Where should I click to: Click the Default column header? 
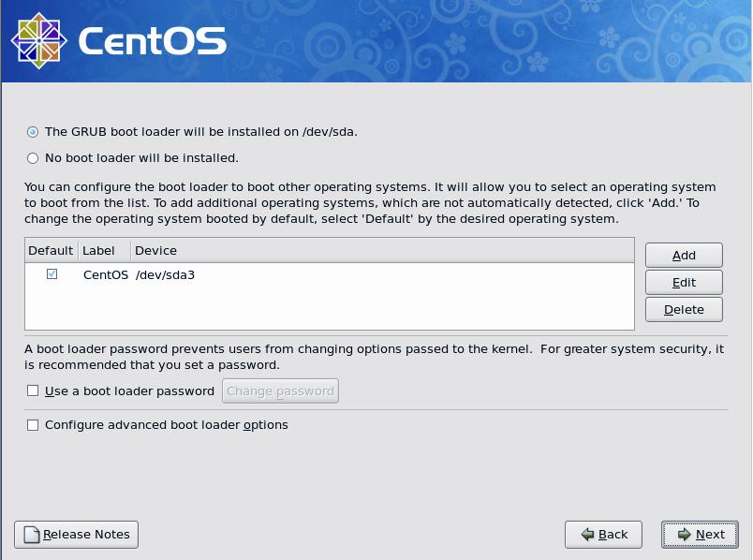[51, 250]
